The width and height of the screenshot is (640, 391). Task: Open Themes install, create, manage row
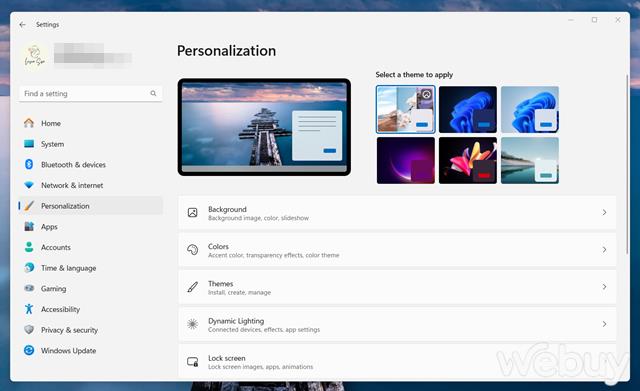pos(397,287)
